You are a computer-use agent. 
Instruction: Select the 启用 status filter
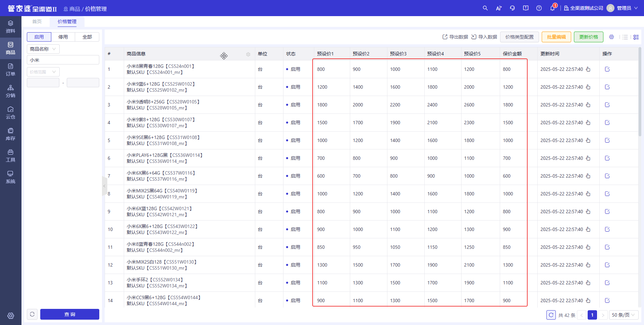(39, 37)
